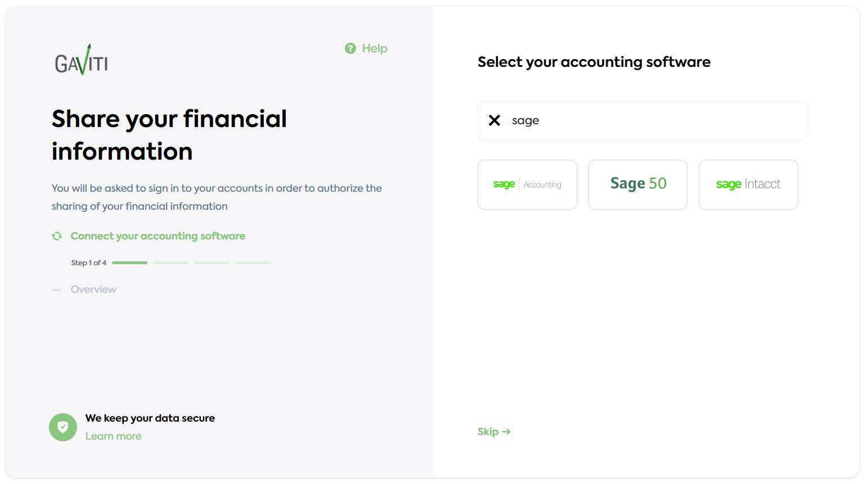Open the Help link

(x=375, y=49)
